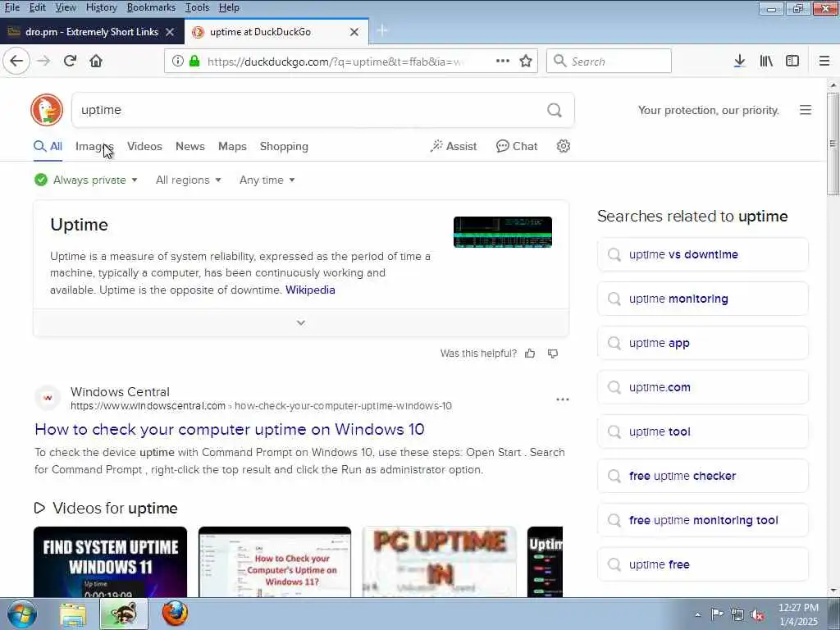840x630 pixels.
Task: Go back to the previous page
Action: [16, 61]
